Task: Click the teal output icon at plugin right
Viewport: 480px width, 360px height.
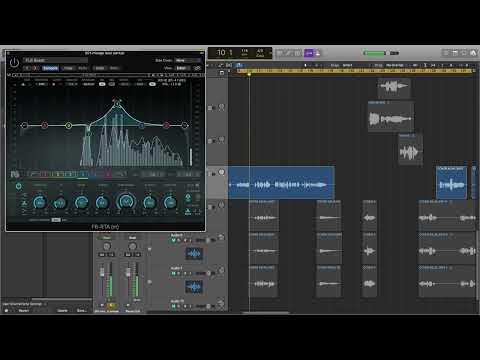Action: [x=188, y=198]
